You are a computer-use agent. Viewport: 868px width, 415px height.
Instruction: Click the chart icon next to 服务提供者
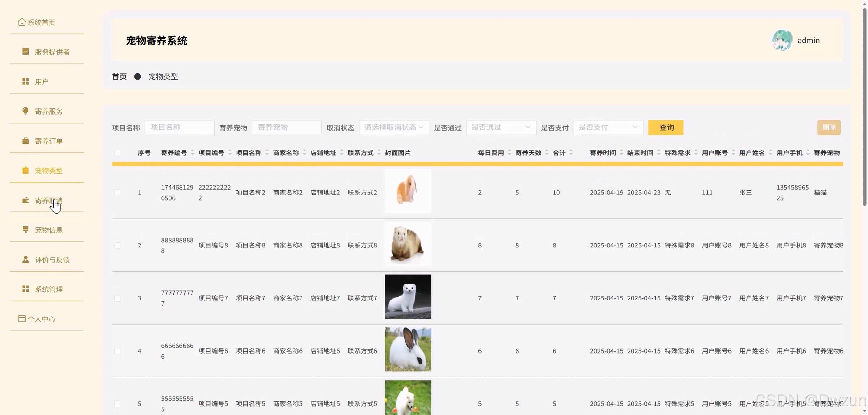(x=26, y=51)
